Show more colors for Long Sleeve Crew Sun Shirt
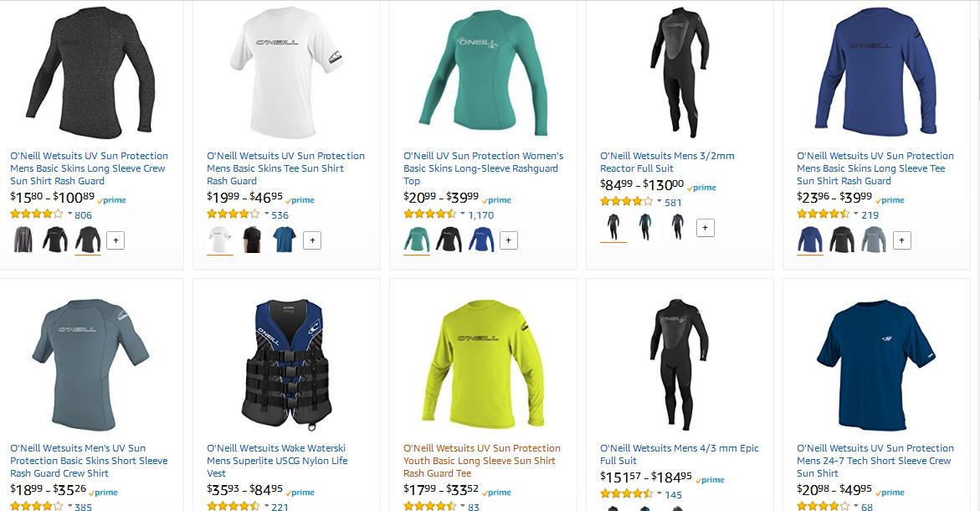980x511 pixels. [115, 240]
